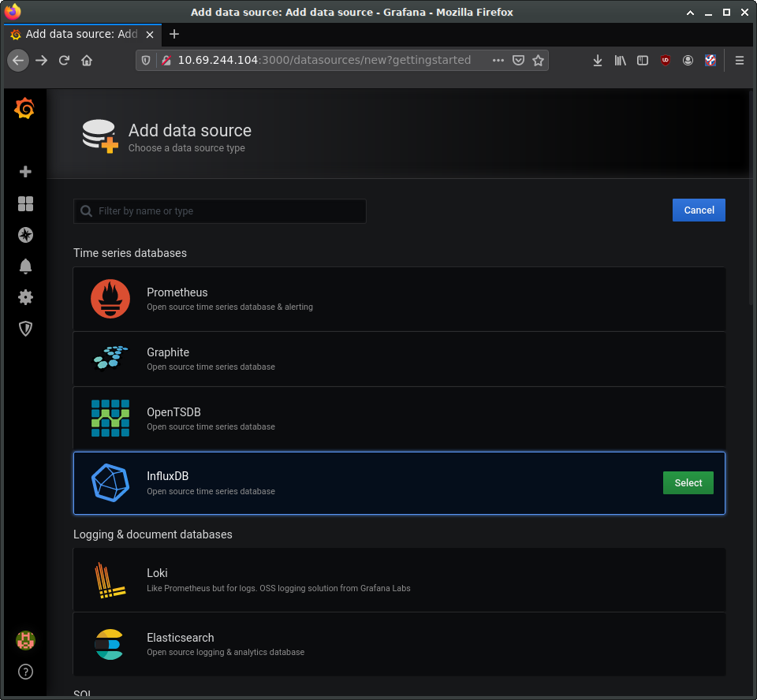The height and width of the screenshot is (700, 757).
Task: Click the Cancel button
Action: [x=699, y=210]
